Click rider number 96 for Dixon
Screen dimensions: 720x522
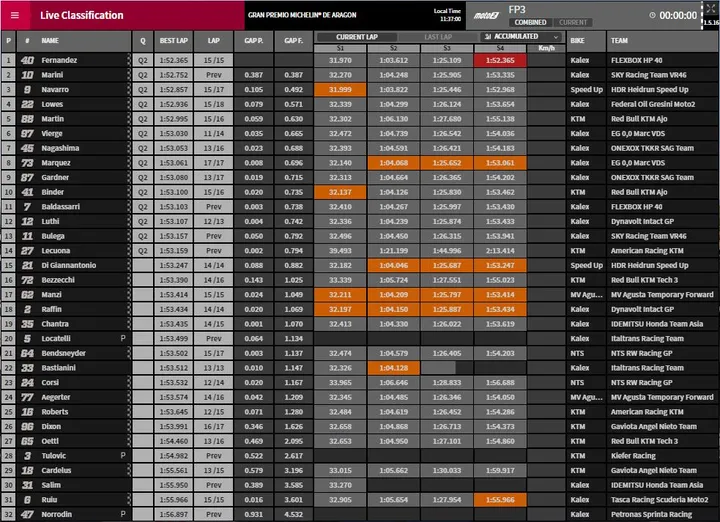tap(27, 427)
